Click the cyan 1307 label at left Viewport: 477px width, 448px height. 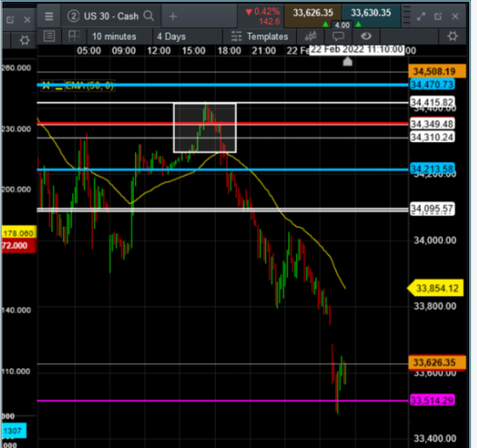14,430
